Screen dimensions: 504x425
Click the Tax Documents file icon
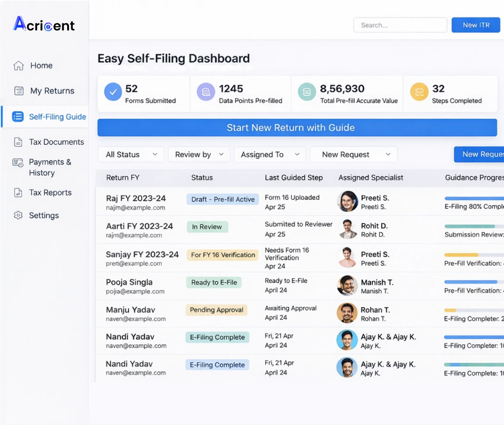pyautogui.click(x=18, y=142)
